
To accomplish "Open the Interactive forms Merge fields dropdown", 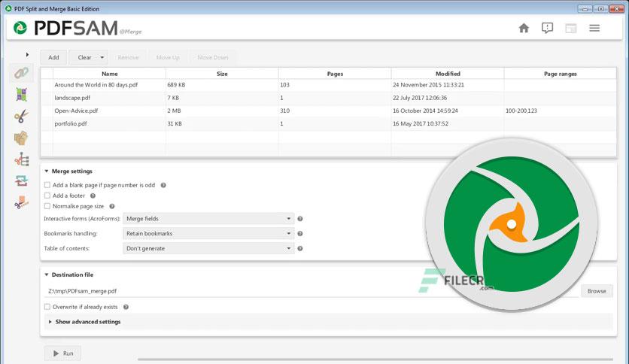I will [208, 219].
